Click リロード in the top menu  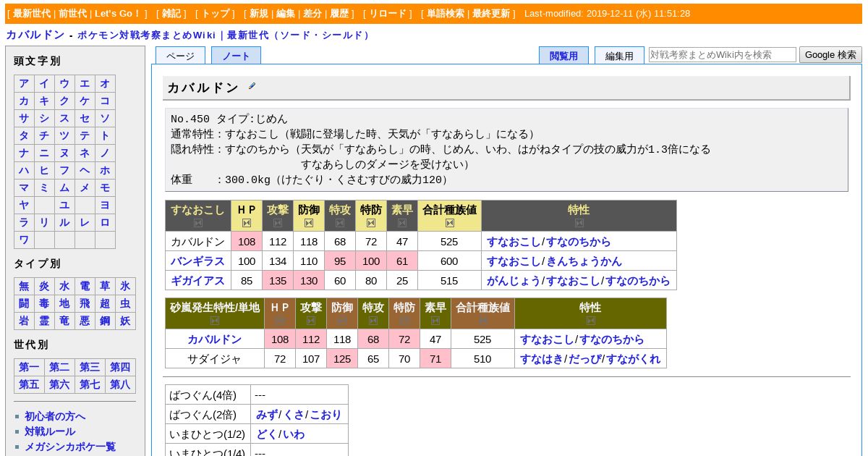[x=388, y=14]
